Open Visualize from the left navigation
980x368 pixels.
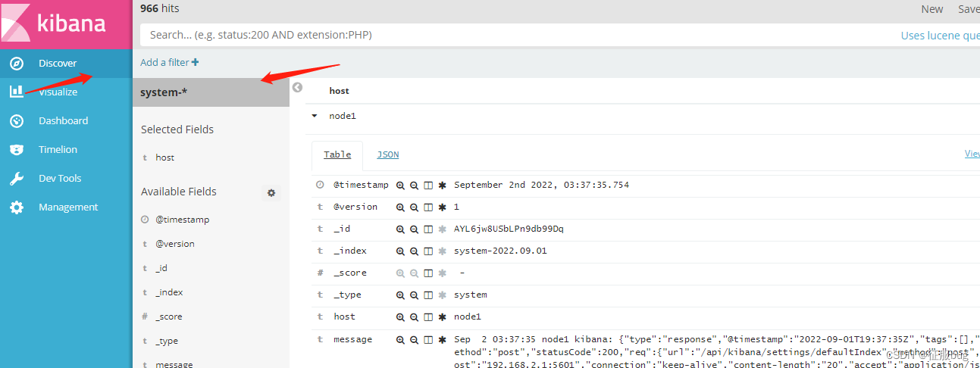point(66,92)
